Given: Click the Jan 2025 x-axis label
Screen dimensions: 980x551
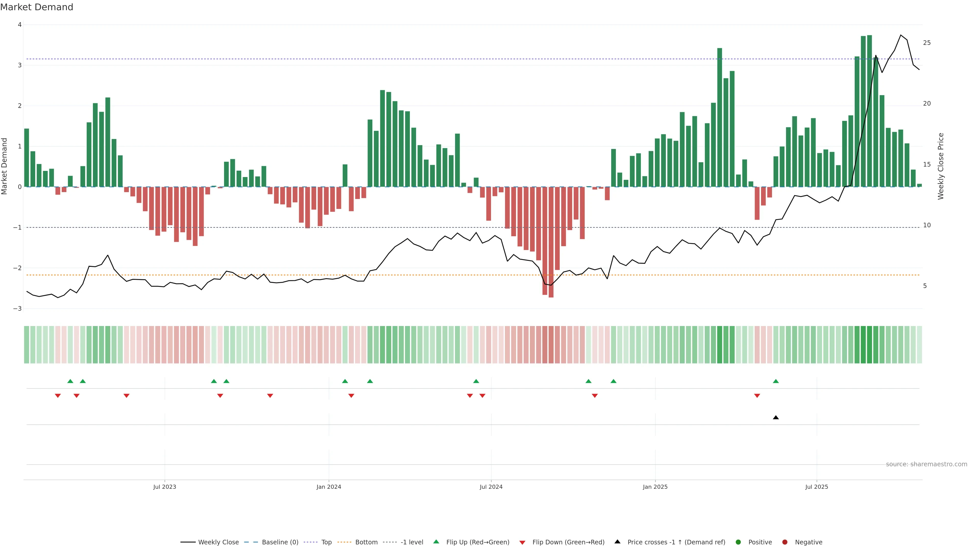Looking at the screenshot, I should (x=655, y=487).
